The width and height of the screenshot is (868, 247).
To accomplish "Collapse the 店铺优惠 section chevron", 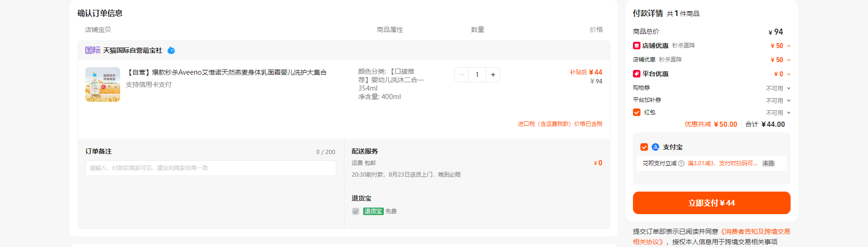I will [x=789, y=46].
